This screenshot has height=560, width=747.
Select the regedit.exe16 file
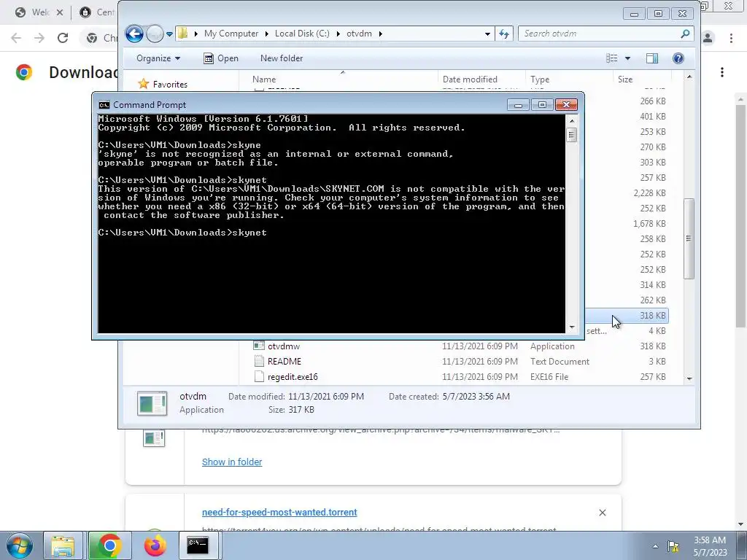[293, 377]
